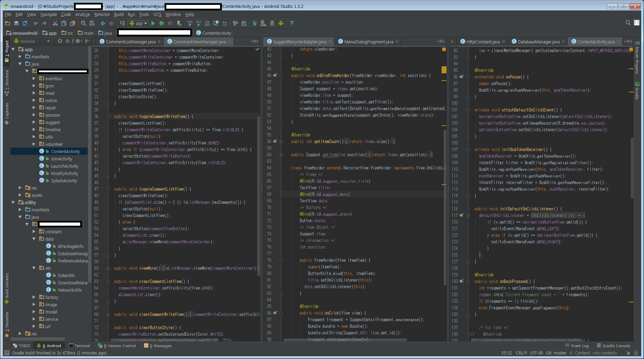Screen dimensions: 644x359
Task: Open the Analyze menu
Action: tap(82, 15)
